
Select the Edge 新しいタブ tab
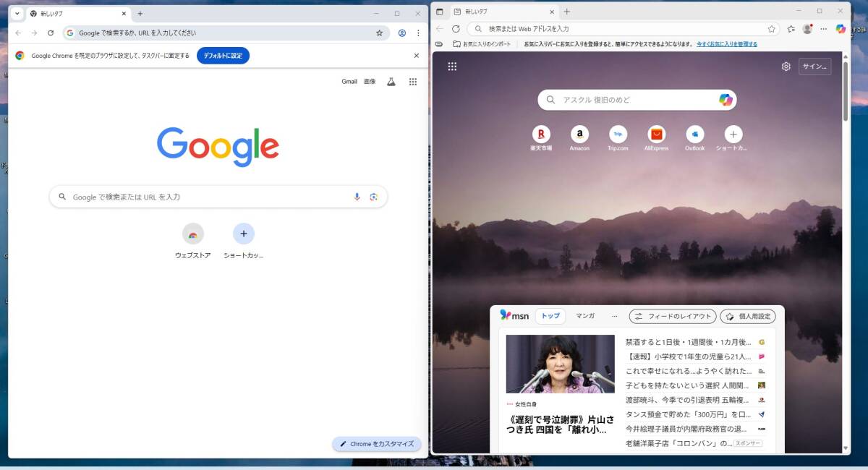tap(504, 12)
